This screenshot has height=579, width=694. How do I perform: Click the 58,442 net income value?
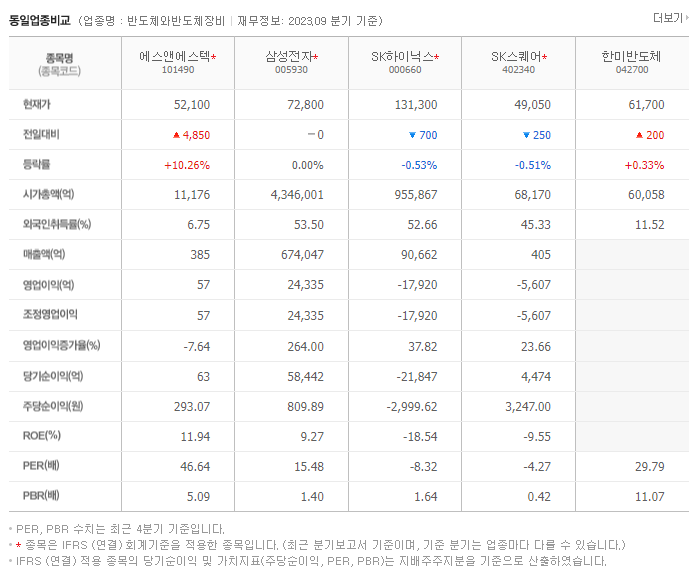pos(305,377)
